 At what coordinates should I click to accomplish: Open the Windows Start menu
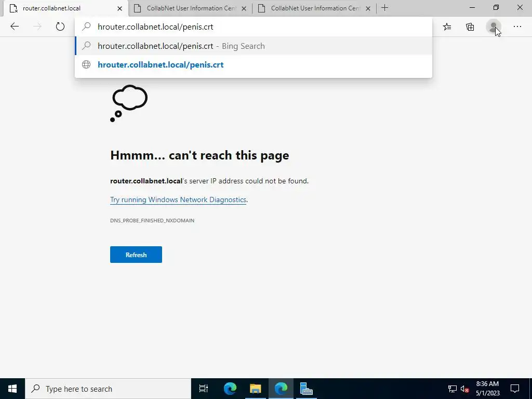(12, 389)
